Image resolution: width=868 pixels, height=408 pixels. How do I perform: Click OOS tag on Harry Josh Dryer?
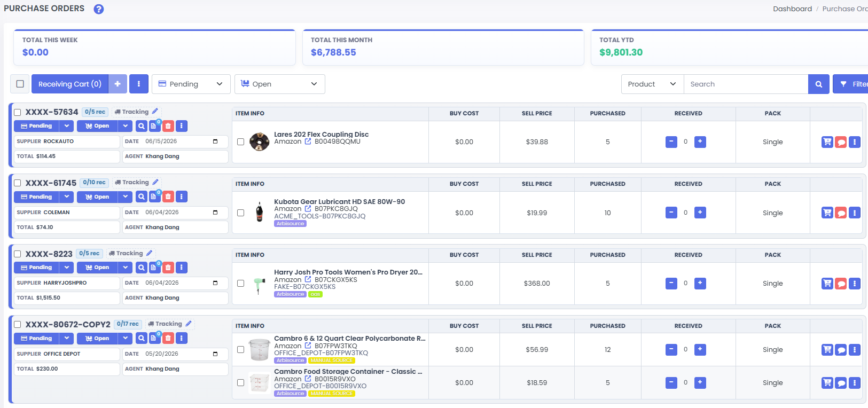(x=315, y=294)
